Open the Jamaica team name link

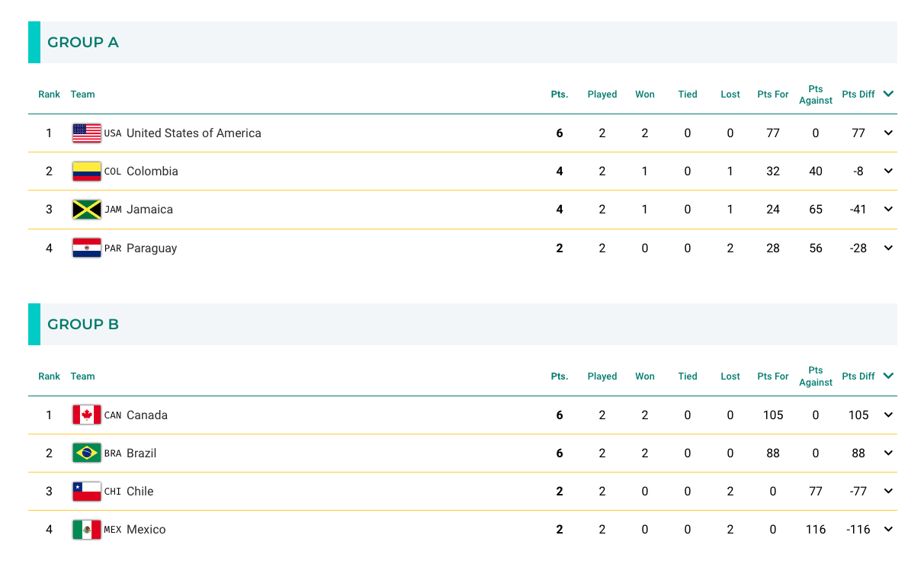point(149,210)
